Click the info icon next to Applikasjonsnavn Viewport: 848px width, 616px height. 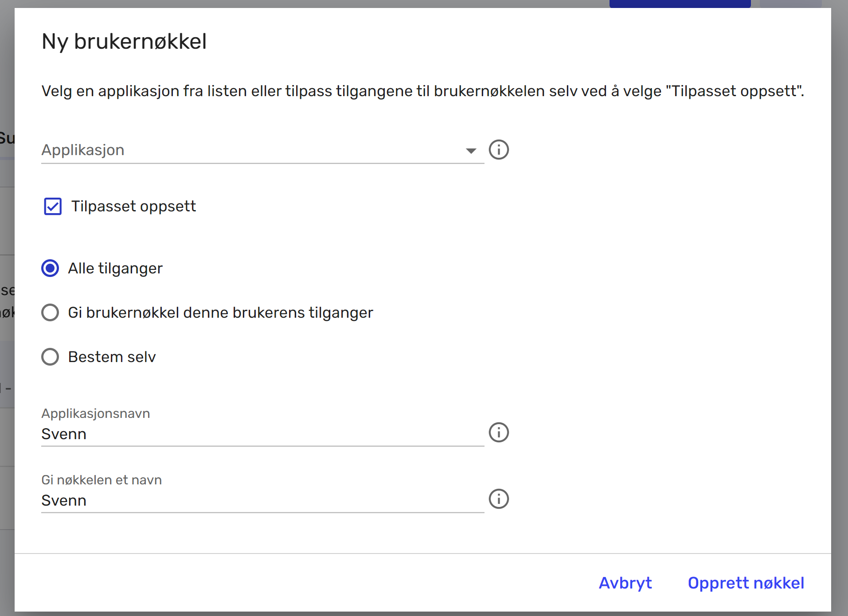click(499, 433)
